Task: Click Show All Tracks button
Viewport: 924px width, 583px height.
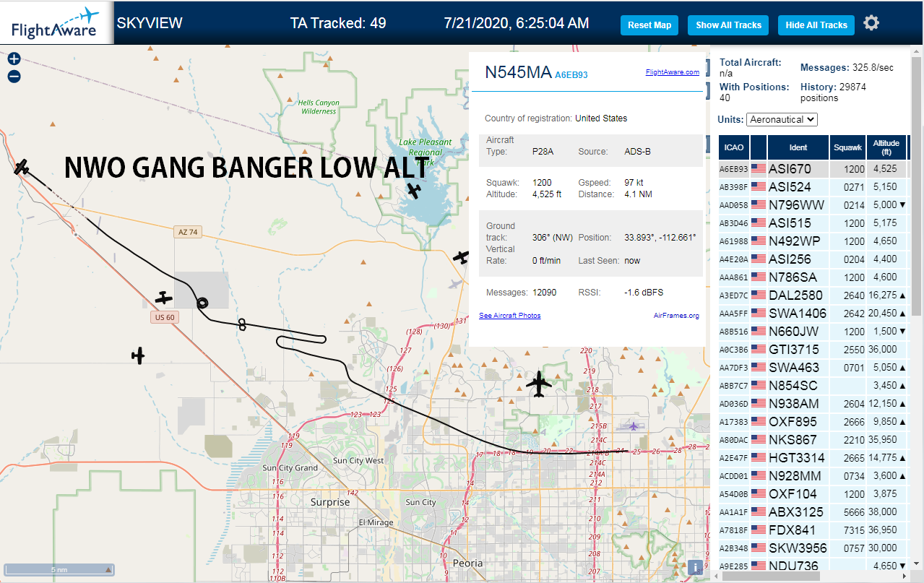Action: pyautogui.click(x=728, y=25)
